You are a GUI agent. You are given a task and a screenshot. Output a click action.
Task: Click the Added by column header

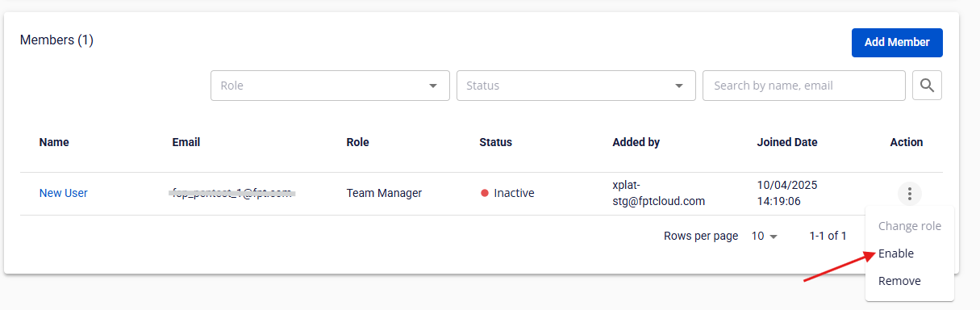[636, 142]
